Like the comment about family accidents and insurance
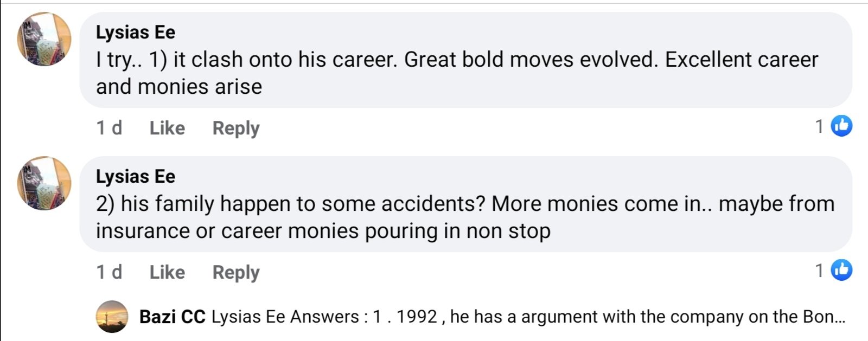 pyautogui.click(x=167, y=272)
